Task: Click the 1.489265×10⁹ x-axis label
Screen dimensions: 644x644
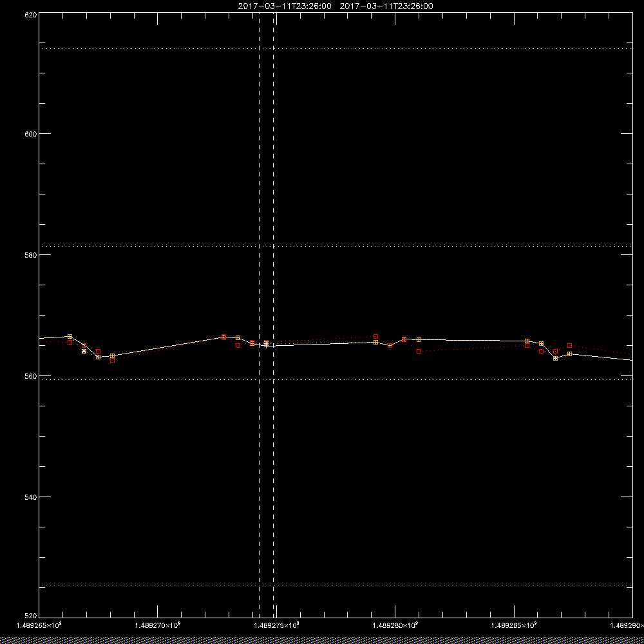Action: click(x=39, y=625)
